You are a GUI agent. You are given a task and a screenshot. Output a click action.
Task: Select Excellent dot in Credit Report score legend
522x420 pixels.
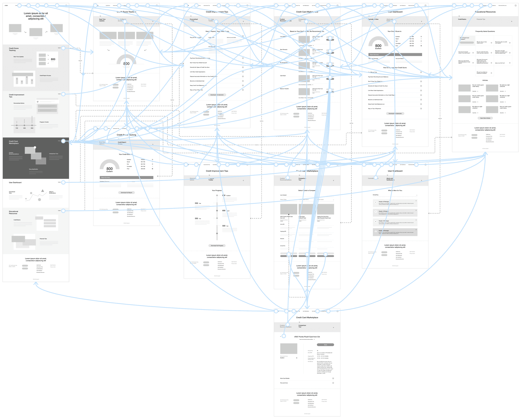pyautogui.click(x=152, y=160)
